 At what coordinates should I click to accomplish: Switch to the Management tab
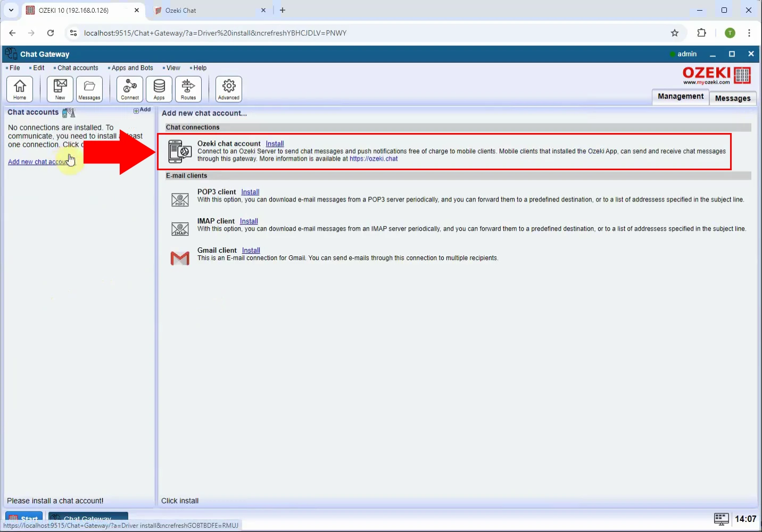681,97
